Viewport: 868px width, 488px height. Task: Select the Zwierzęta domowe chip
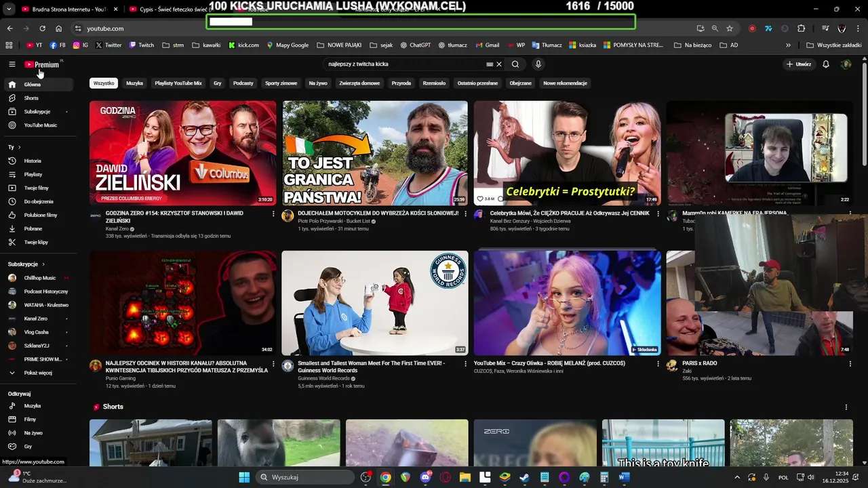(359, 83)
